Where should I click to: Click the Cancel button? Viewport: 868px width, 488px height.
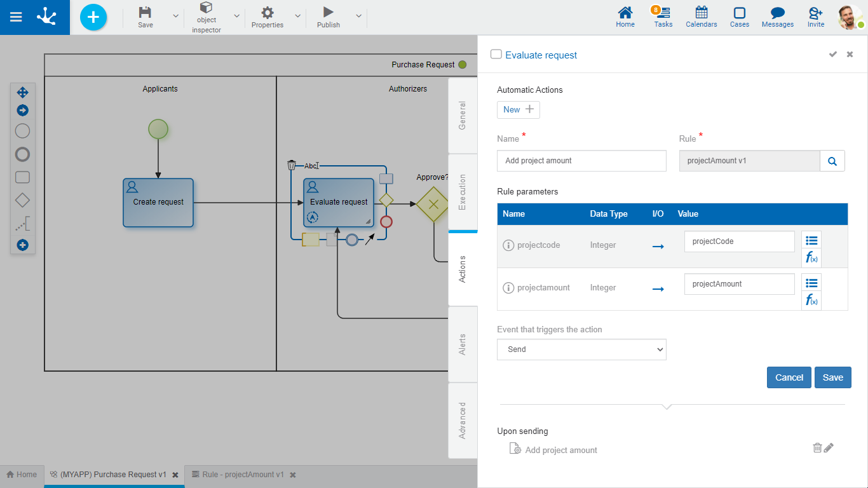pyautogui.click(x=789, y=377)
